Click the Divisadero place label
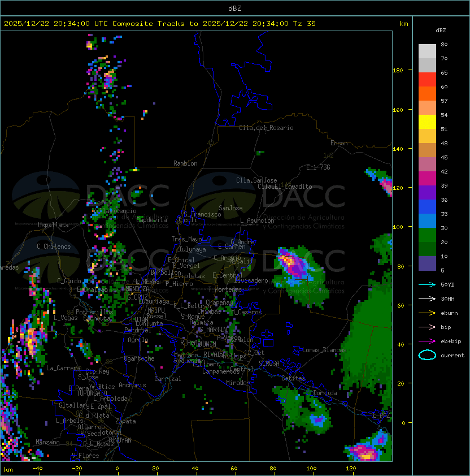The height and width of the screenshot is (476, 470). point(251,280)
